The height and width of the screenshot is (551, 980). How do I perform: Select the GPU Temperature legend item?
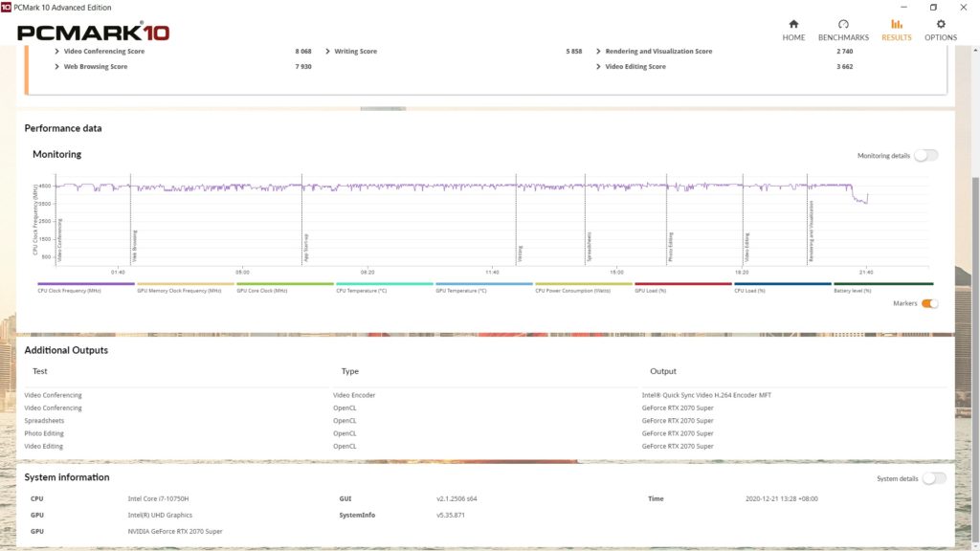(484, 288)
